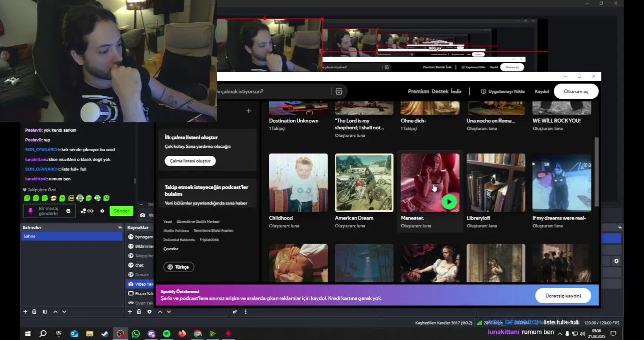Image resolution: width=644 pixels, height=340 pixels.
Task: Open Firefox from the taskbar
Action: (x=182, y=333)
